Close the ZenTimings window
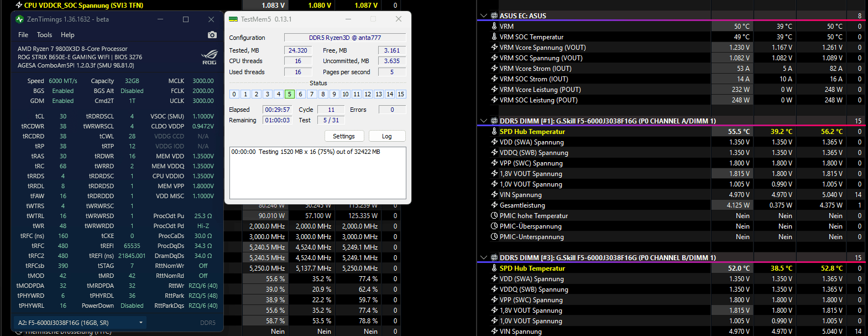 211,19
